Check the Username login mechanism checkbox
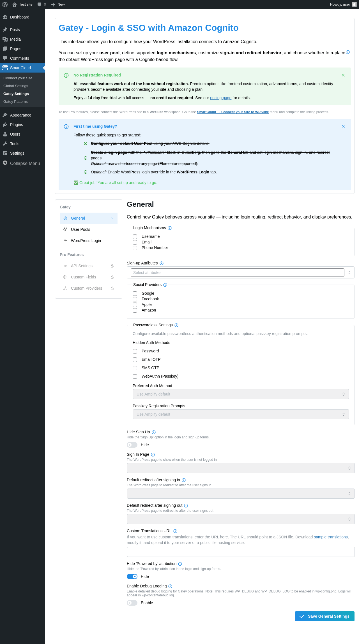 pyautogui.click(x=135, y=237)
